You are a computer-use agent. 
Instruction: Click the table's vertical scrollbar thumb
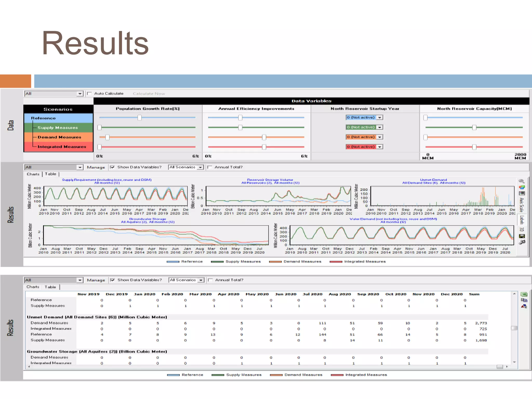coord(514,328)
